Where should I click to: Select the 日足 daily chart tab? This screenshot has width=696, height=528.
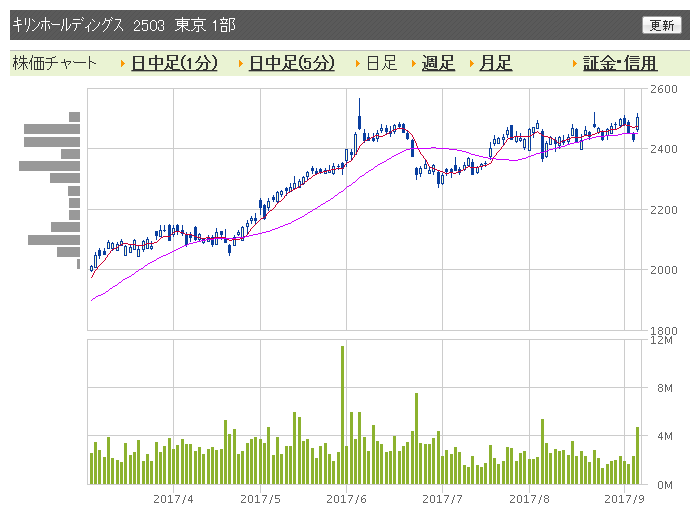pos(381,63)
